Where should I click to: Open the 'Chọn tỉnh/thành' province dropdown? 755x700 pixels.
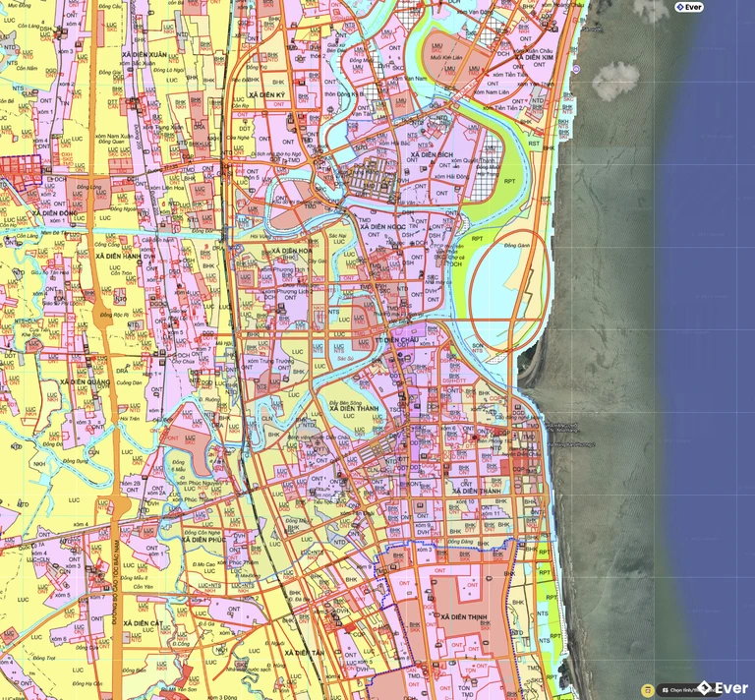684,689
